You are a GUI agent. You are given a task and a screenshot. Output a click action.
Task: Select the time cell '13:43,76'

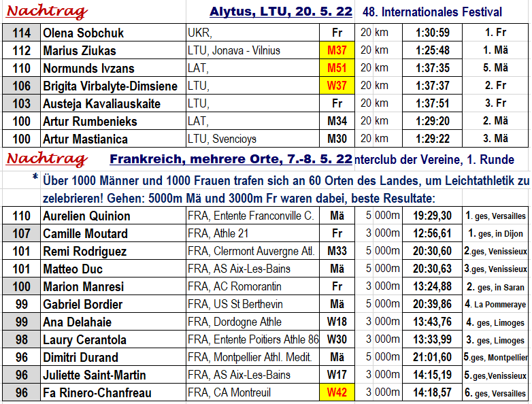pyautogui.click(x=432, y=322)
